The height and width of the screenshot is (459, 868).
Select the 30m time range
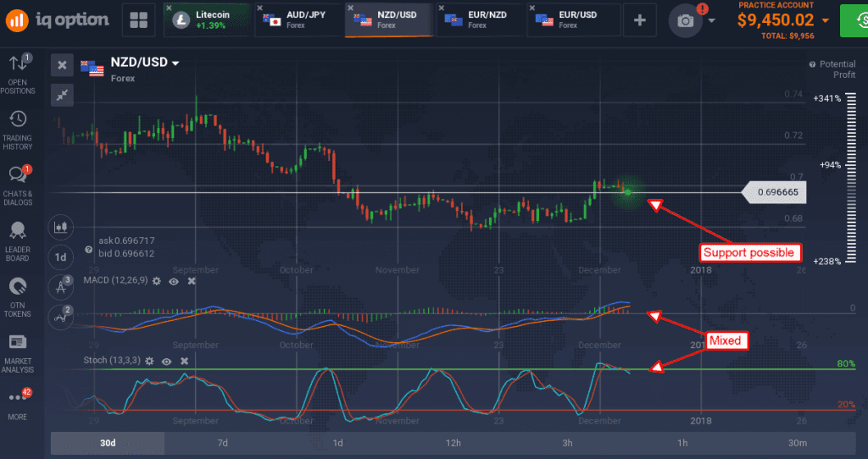pos(797,443)
